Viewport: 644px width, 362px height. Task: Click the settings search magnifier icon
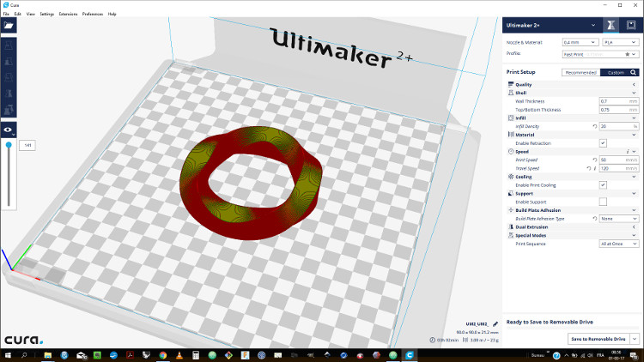pos(634,72)
